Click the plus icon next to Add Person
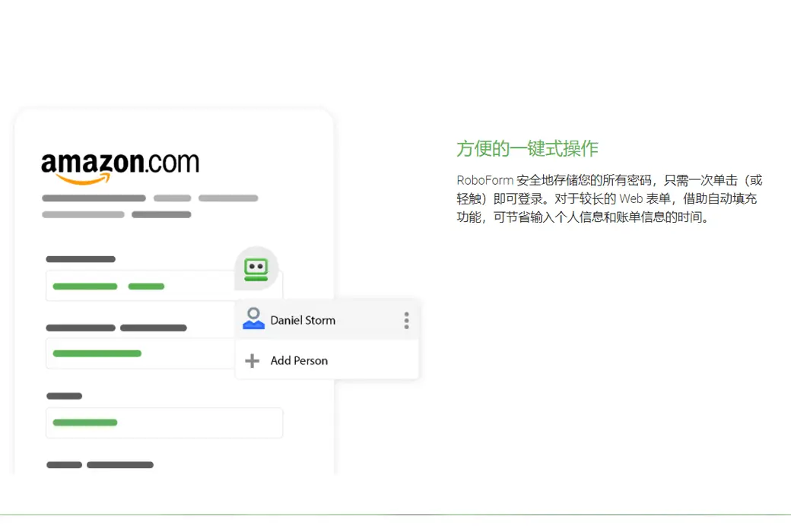This screenshot has width=791, height=532. pyautogui.click(x=252, y=360)
